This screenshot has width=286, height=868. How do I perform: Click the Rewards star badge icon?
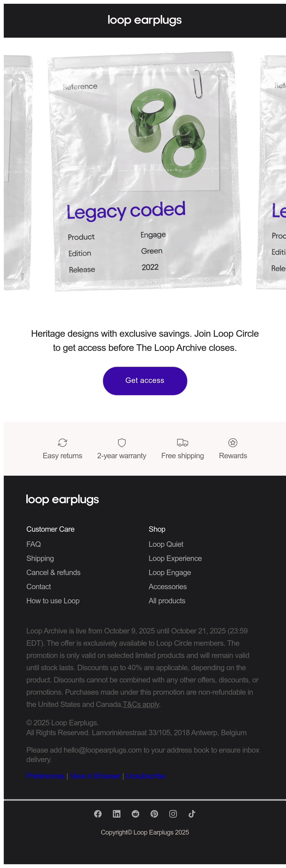point(233,442)
